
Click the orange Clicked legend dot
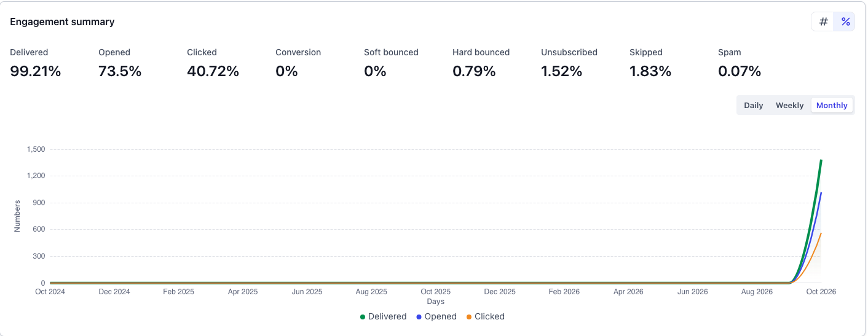pyautogui.click(x=470, y=317)
